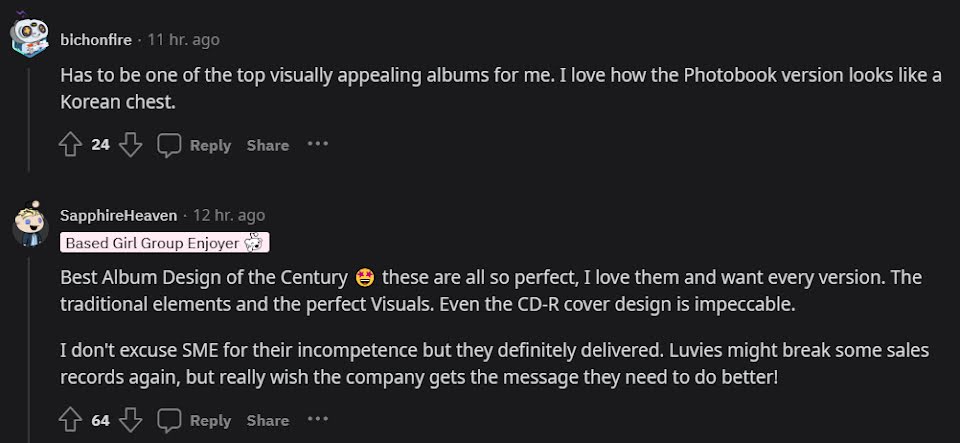Viewport: 960px width, 443px height.
Task: Open the "11 hr. ago" timestamp permalink
Action: pos(183,40)
